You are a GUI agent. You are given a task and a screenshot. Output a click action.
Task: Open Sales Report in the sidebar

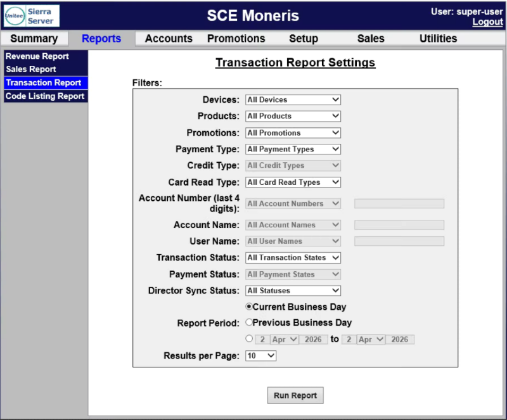click(46, 69)
